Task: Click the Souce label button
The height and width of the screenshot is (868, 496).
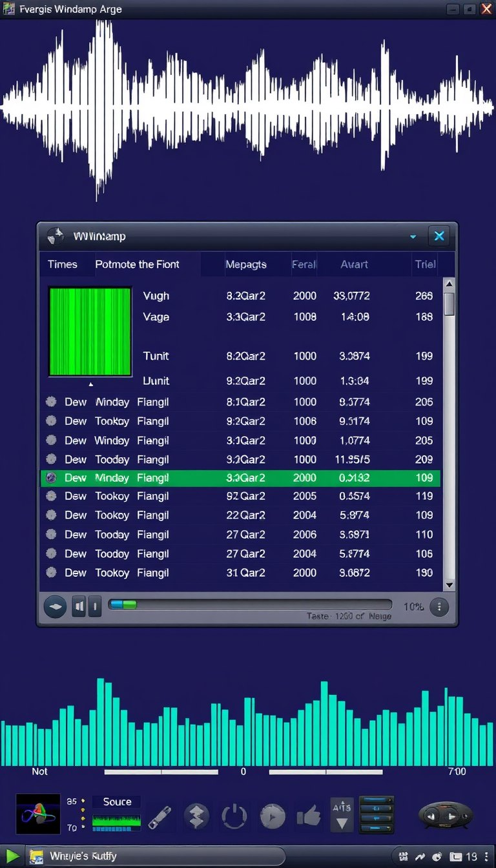Action: pyautogui.click(x=117, y=801)
